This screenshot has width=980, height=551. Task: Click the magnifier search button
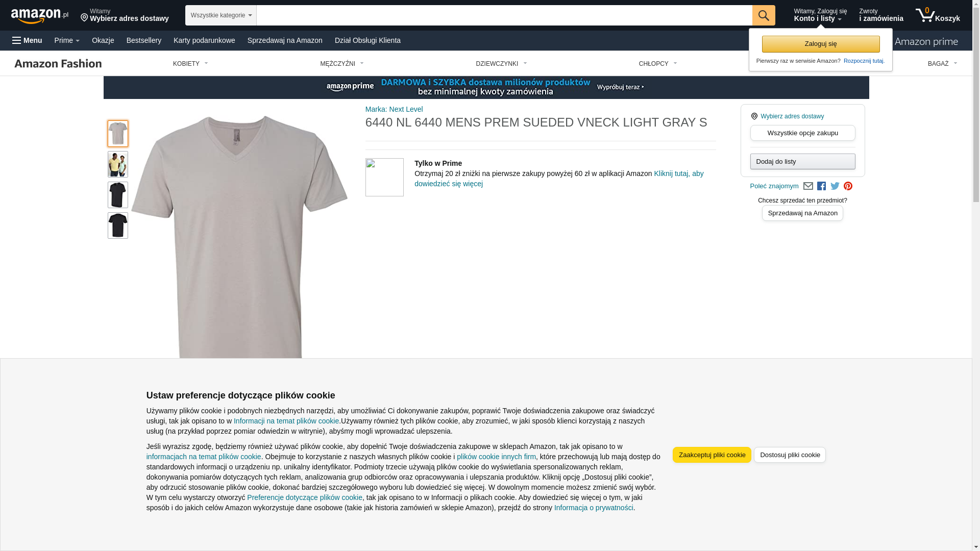[x=763, y=15]
